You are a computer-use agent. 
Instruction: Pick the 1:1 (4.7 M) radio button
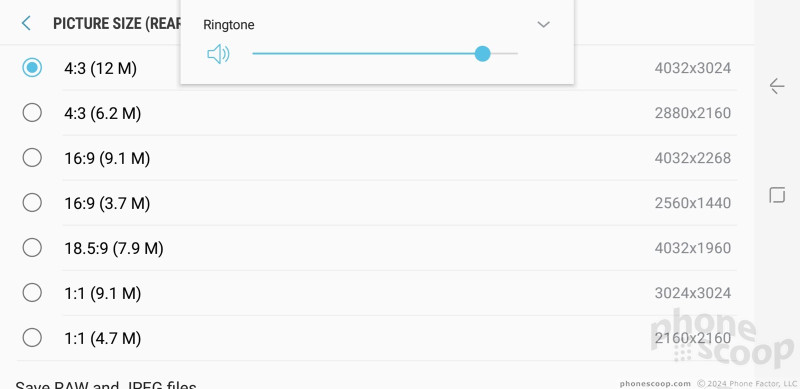(x=32, y=337)
